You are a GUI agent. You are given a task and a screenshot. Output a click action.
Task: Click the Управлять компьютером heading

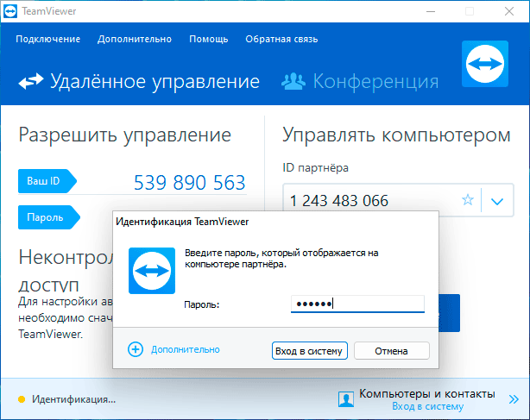pyautogui.click(x=396, y=135)
